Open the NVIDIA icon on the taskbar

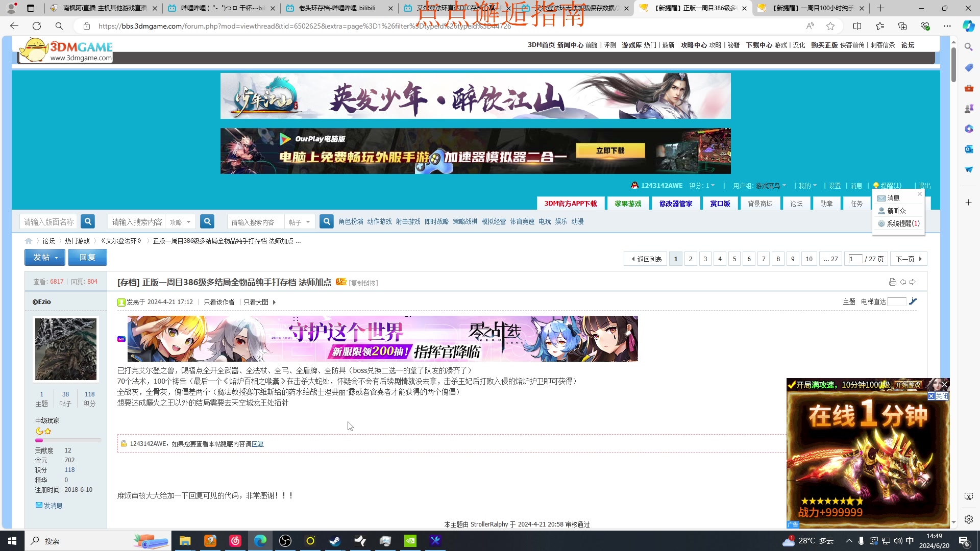[x=410, y=541]
